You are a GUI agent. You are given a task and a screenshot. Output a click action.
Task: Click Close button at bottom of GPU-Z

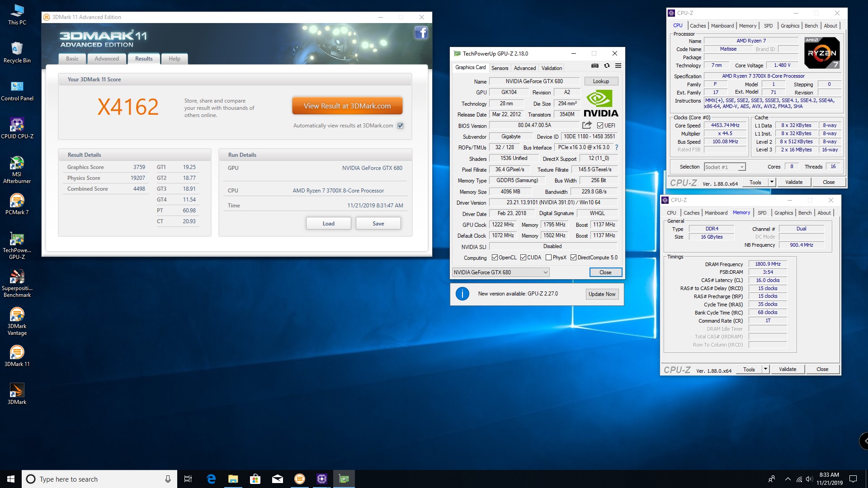(x=605, y=272)
